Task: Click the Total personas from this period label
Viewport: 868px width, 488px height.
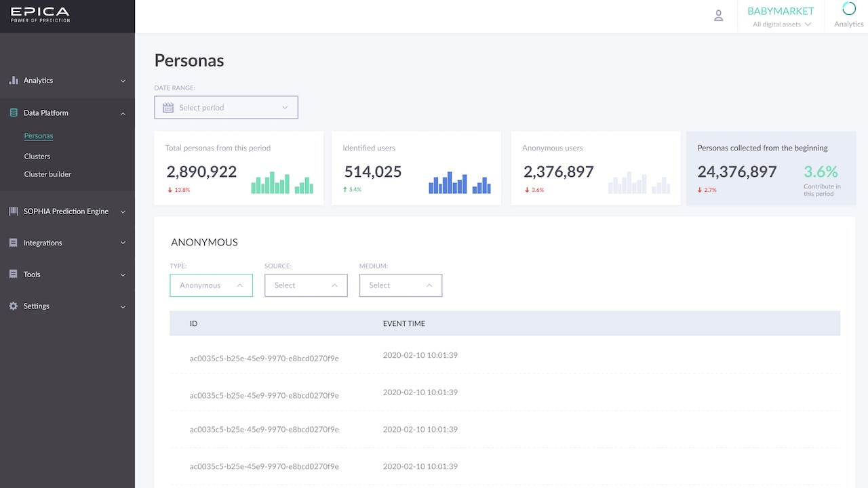Action: point(218,148)
